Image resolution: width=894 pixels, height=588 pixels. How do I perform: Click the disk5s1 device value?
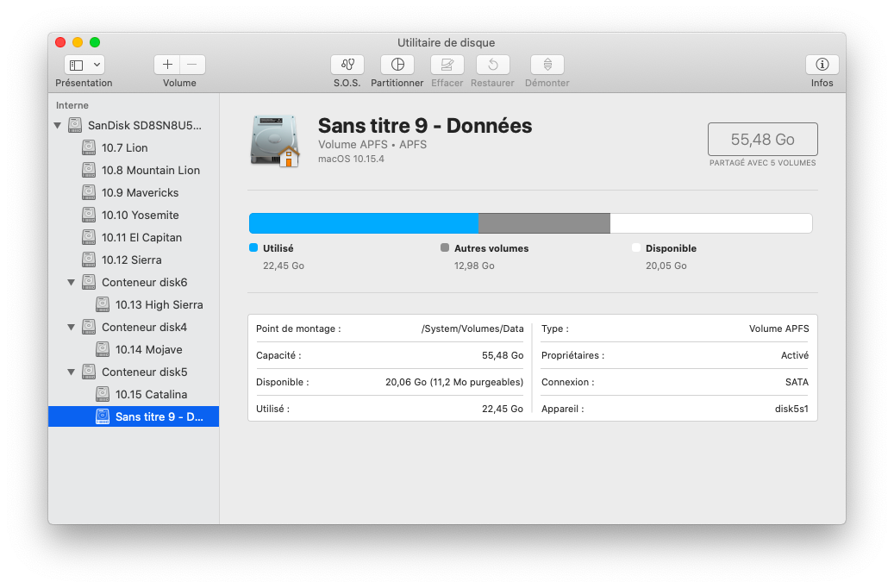tap(791, 409)
